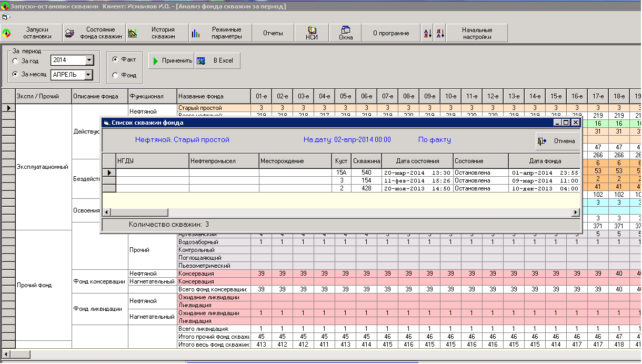The width and height of the screenshot is (642, 364).
Task: Open the Отчеты menu
Action: [273, 33]
